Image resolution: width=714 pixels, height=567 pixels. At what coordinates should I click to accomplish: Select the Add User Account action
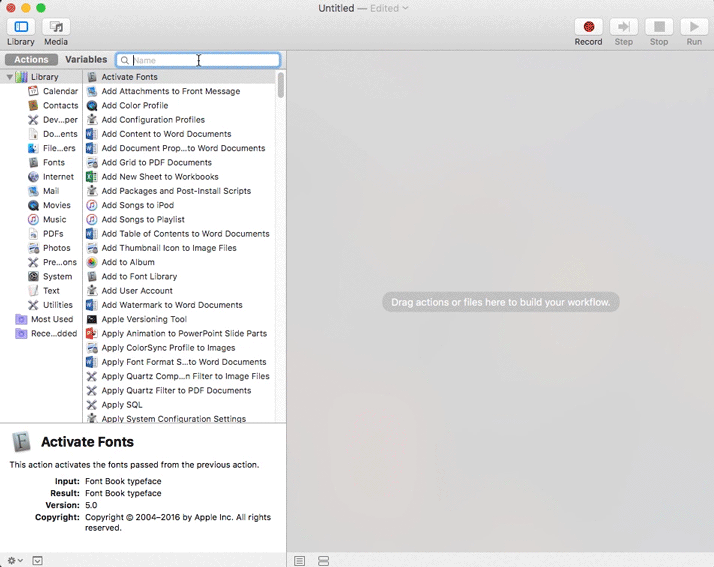180,291
